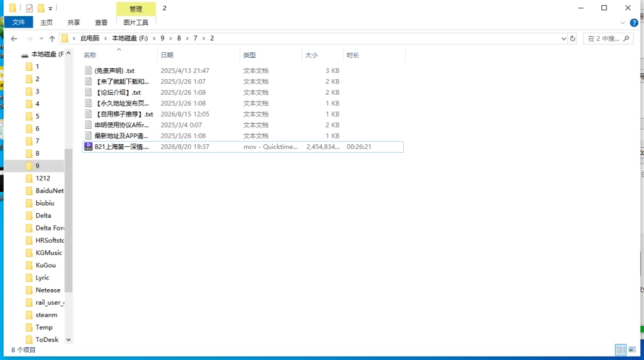Click the Temp folder icon in navigation tree
The height and width of the screenshot is (360, 644).
pyautogui.click(x=29, y=328)
